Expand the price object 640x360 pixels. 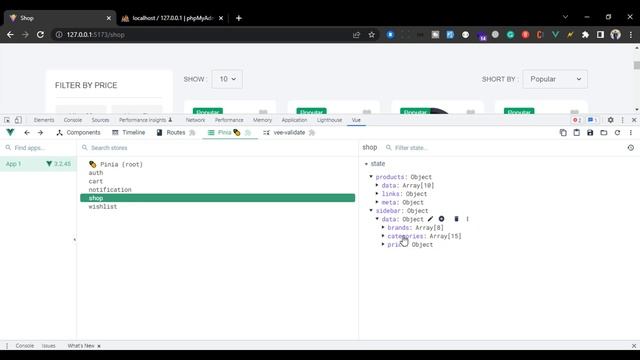point(383,244)
